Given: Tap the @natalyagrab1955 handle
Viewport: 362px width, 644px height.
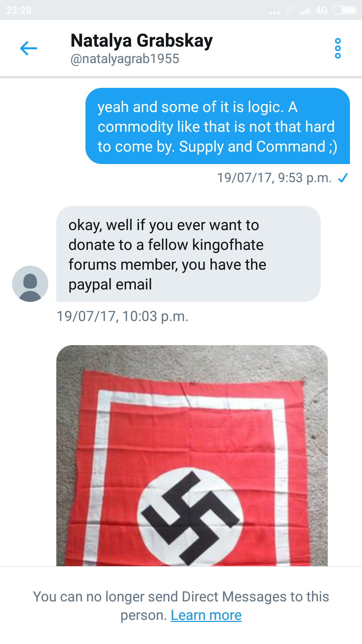Looking at the screenshot, I should pyautogui.click(x=125, y=59).
